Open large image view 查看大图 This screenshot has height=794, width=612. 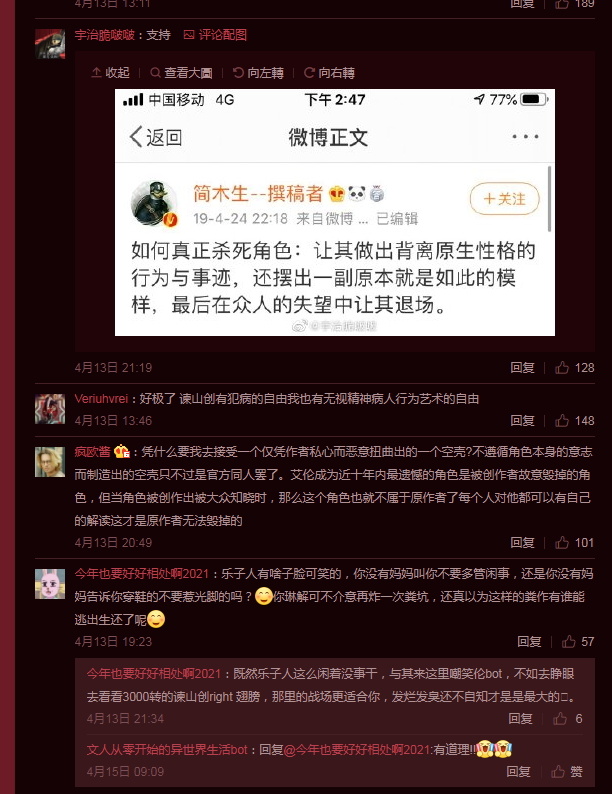tap(181, 73)
